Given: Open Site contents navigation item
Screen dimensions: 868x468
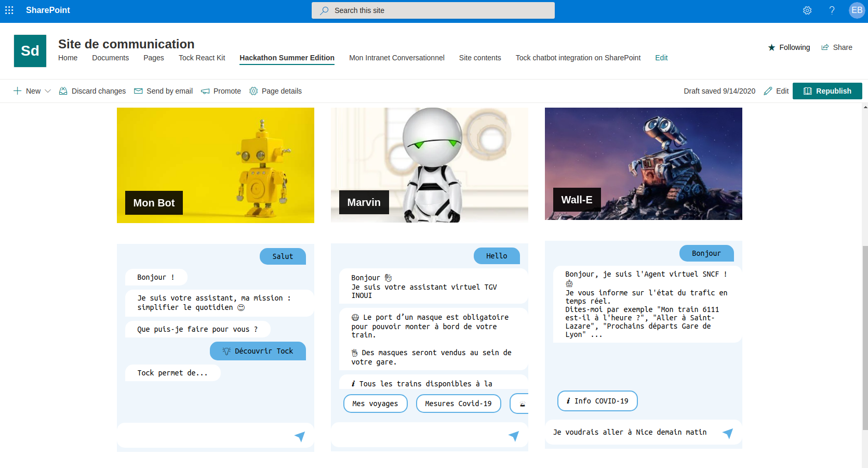Looking at the screenshot, I should [480, 58].
